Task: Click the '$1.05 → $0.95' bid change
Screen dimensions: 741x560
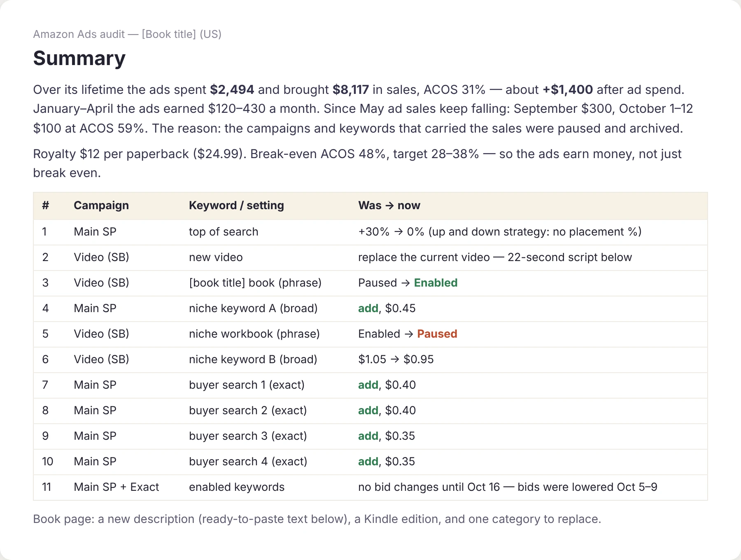Action: tap(396, 359)
